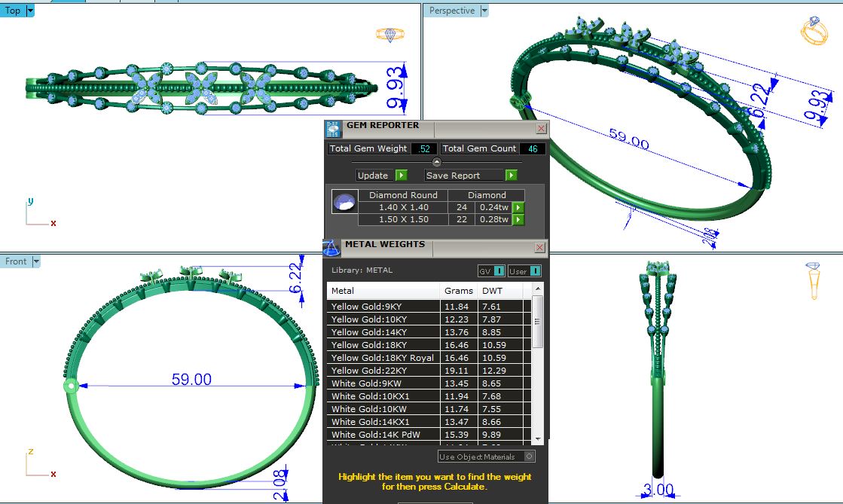Click the Gem Reporter panel icon
This screenshot has height=504, width=843.
point(334,129)
